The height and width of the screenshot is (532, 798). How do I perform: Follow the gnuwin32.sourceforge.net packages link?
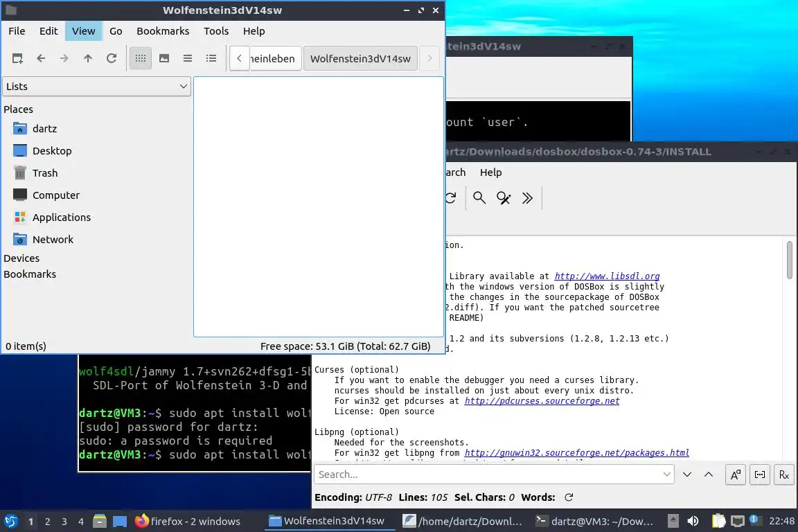[x=576, y=452]
